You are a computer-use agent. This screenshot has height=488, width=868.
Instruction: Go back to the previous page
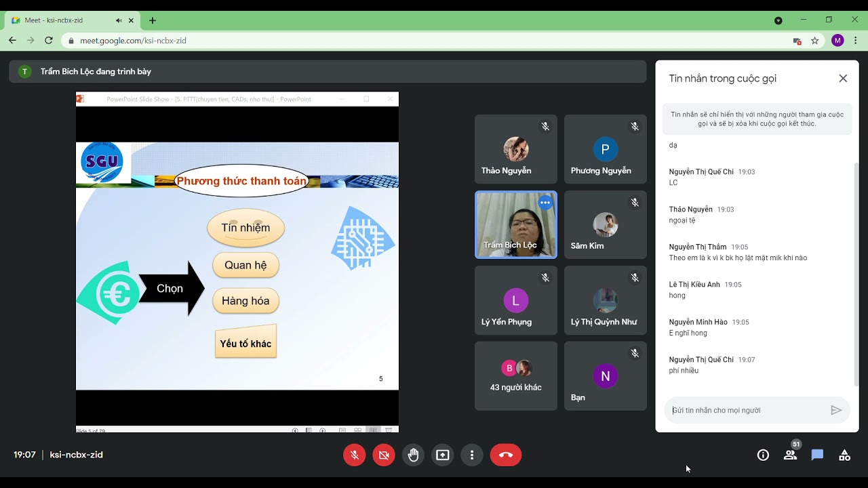click(12, 41)
